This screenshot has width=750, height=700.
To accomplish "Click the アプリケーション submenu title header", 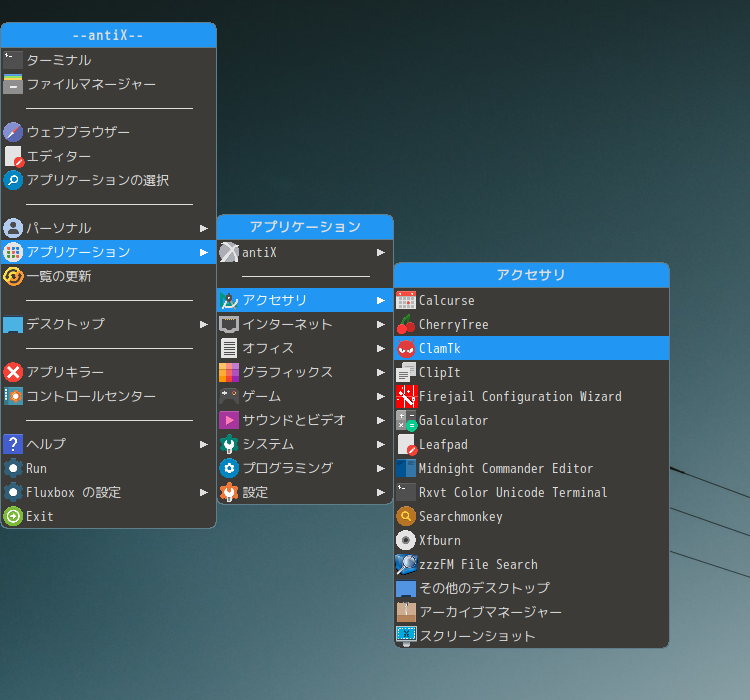I will (x=305, y=227).
